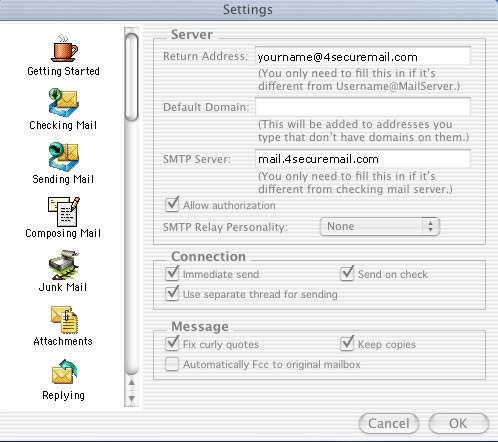The height and width of the screenshot is (442, 498).
Task: Click into the Default Domain field
Action: click(x=363, y=107)
